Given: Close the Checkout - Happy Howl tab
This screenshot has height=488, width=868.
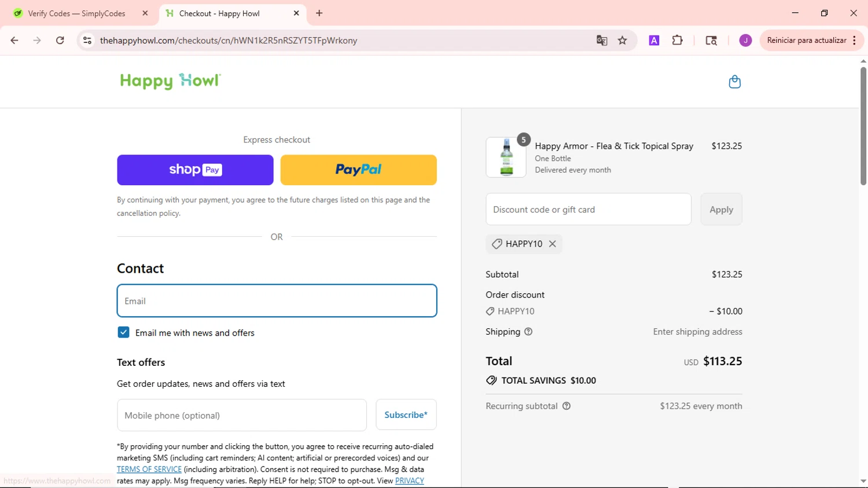Looking at the screenshot, I should tap(296, 13).
